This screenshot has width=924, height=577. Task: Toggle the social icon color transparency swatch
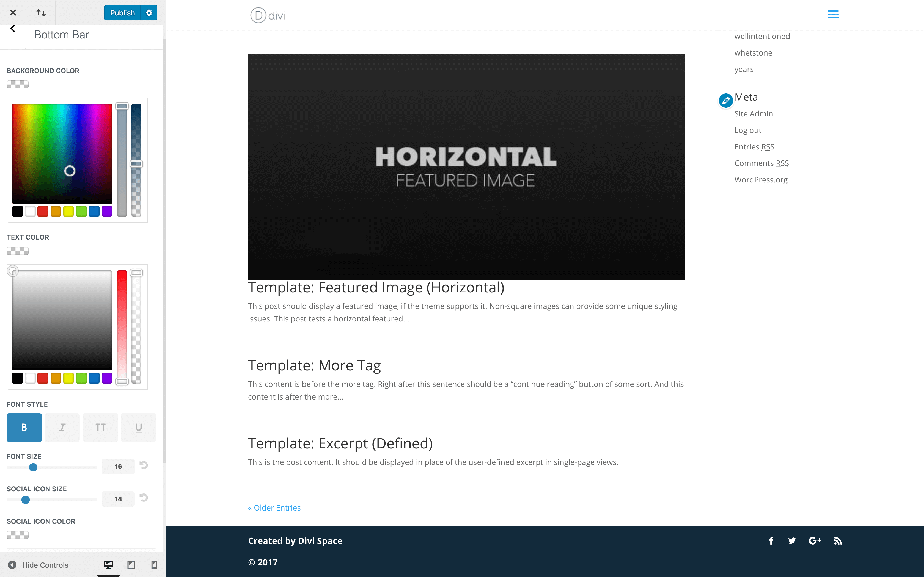17,535
